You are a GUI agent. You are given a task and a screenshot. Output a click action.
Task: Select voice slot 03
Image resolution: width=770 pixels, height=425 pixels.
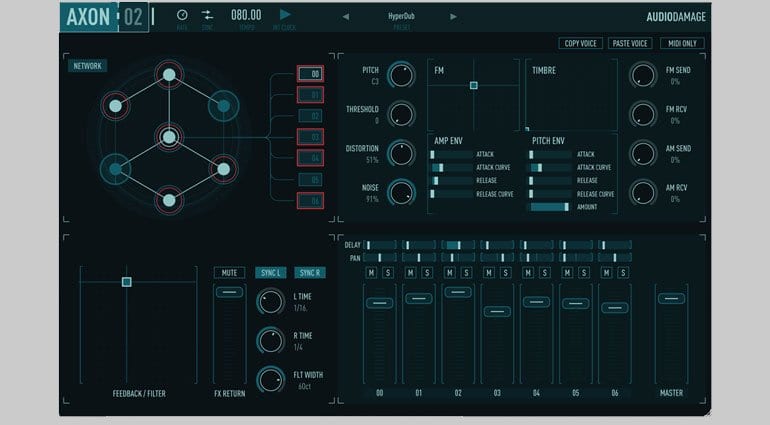coord(310,137)
